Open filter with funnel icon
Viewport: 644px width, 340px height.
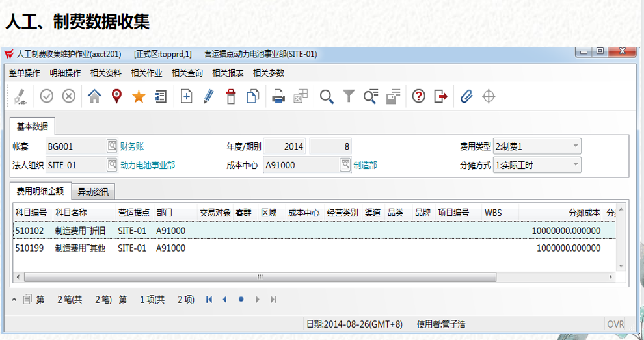click(x=349, y=96)
